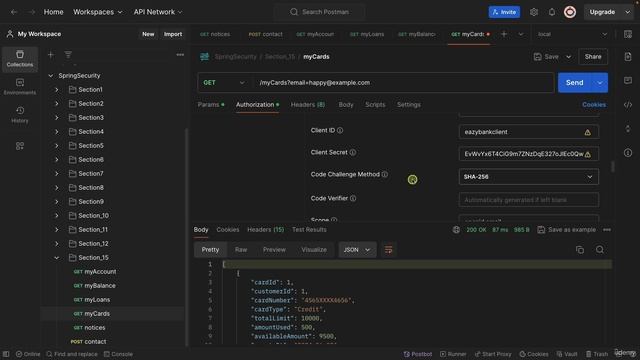The image size is (640, 360).
Task: Open the user avatar menu
Action: pos(570,12)
